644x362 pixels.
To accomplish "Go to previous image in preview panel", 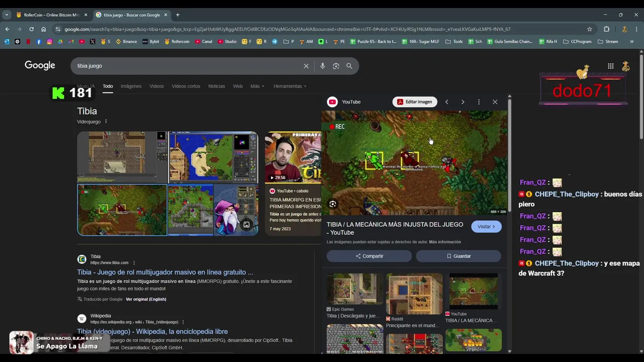I will [446, 102].
